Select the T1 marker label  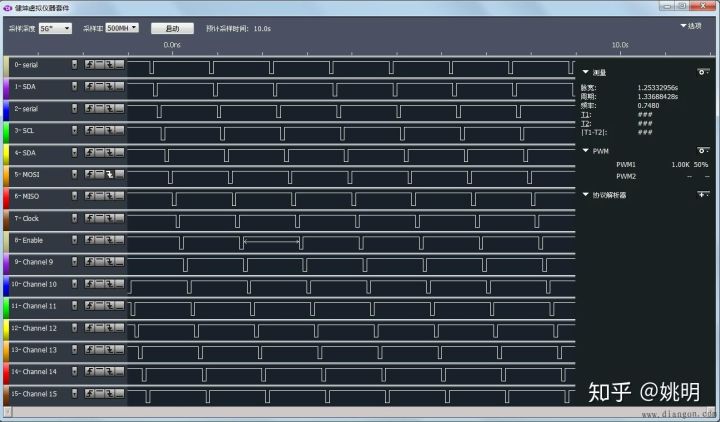[x=586, y=115]
